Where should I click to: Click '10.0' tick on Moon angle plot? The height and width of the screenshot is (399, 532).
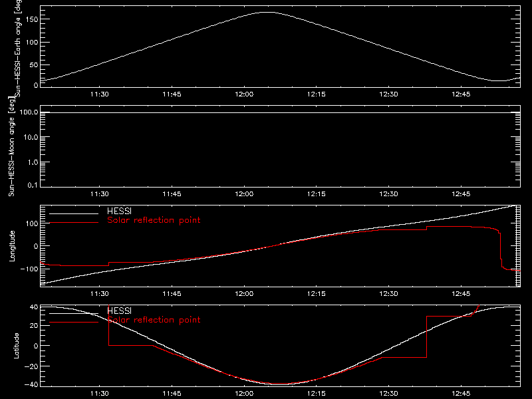tap(31, 137)
